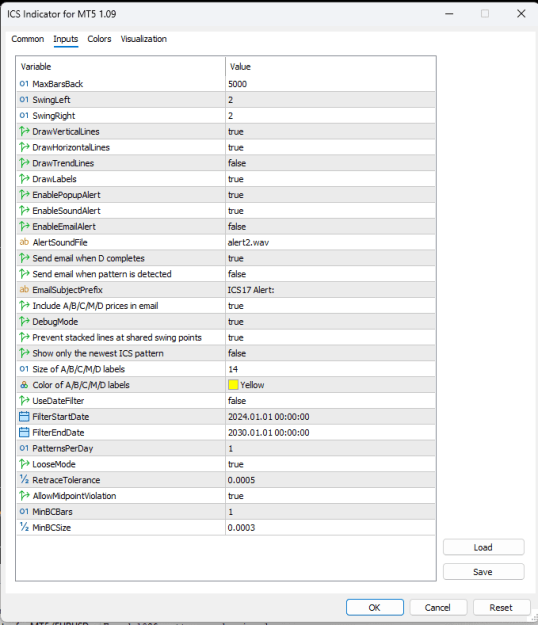This screenshot has height=625, width=538.
Task: Click the boolean icon beside DrawLabels
Action: click(24, 179)
